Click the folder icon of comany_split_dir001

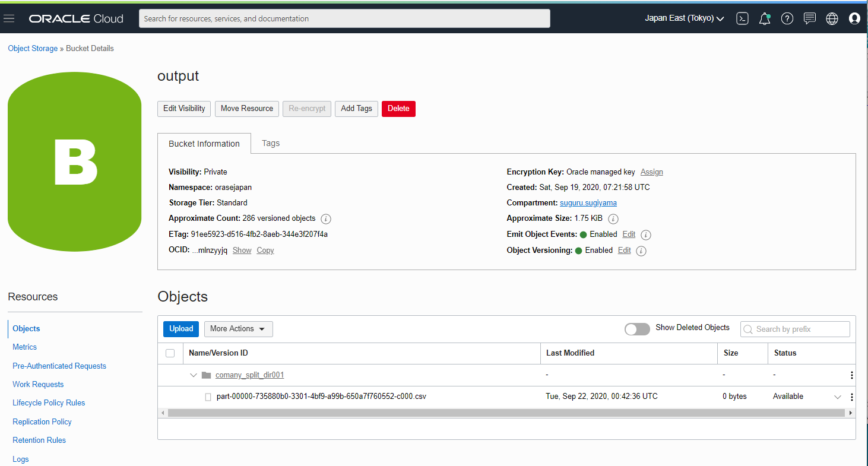pos(206,375)
